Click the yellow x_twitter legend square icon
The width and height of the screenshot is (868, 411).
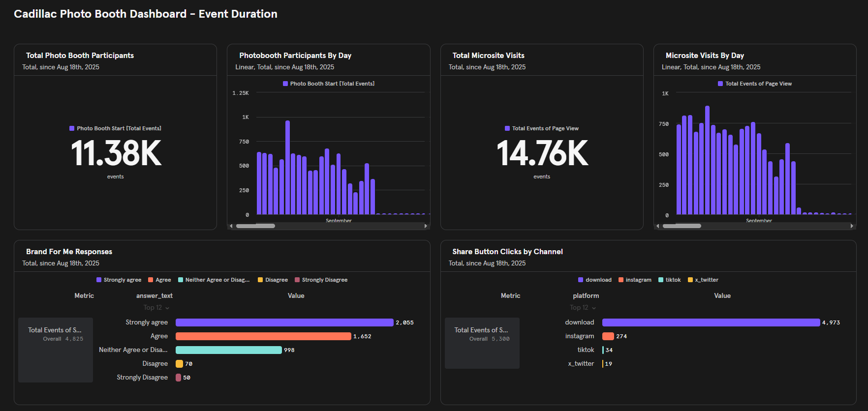click(690, 280)
